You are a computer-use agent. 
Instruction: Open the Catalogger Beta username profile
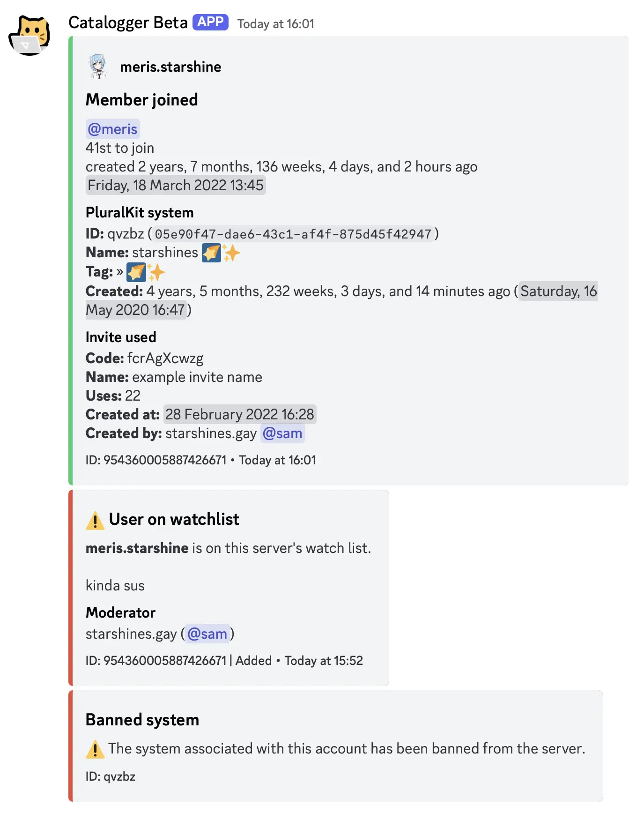128,22
